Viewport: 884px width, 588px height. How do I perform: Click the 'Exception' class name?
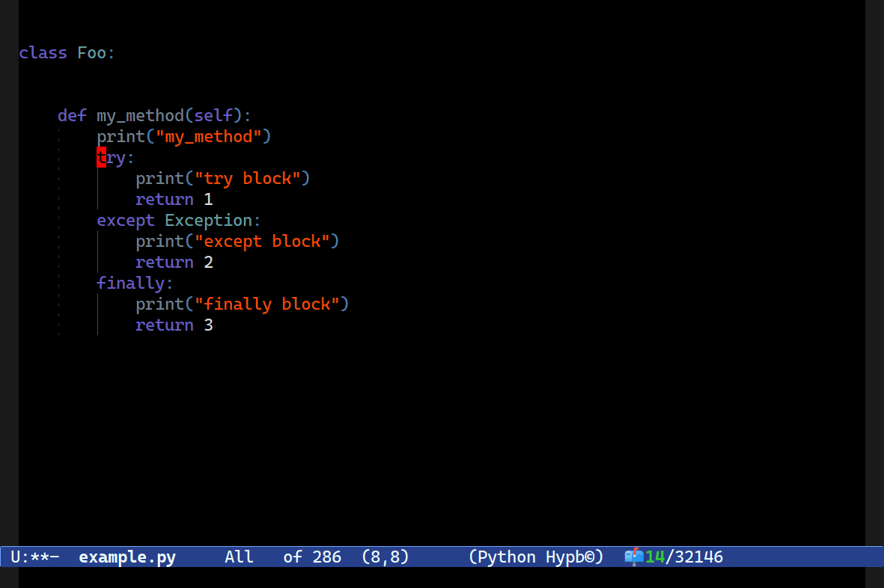[209, 221]
